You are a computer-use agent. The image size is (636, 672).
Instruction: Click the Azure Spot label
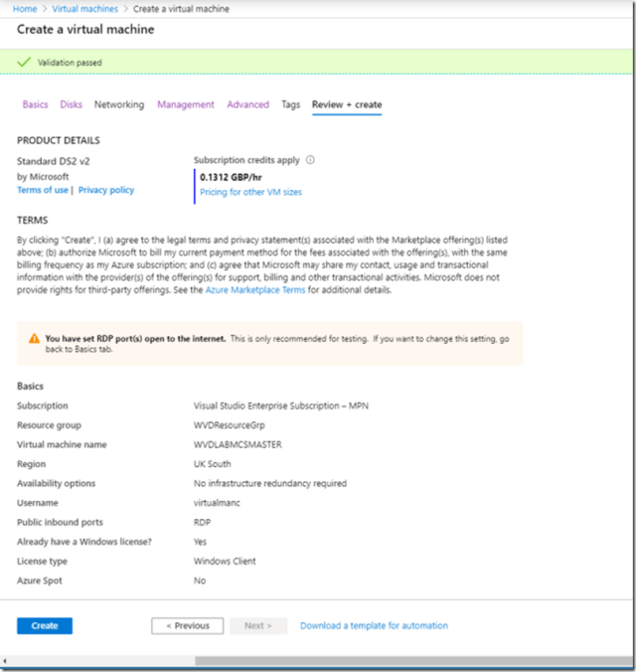click(40, 581)
